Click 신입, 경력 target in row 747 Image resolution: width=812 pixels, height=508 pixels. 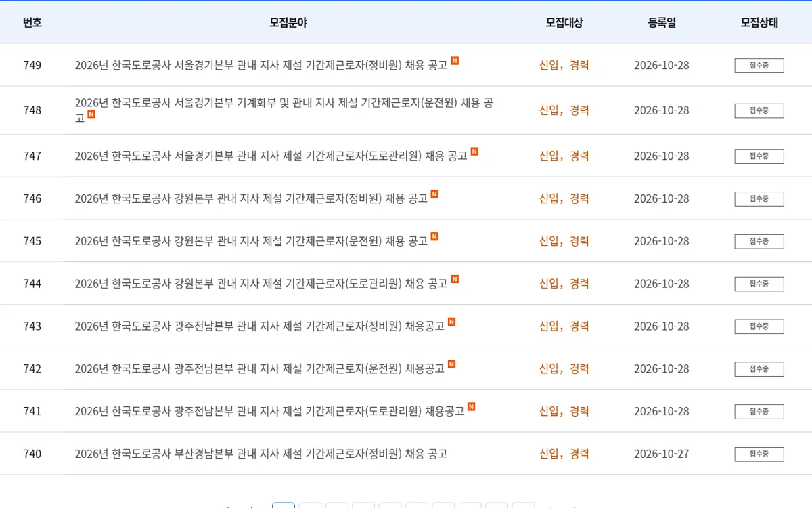pyautogui.click(x=564, y=156)
